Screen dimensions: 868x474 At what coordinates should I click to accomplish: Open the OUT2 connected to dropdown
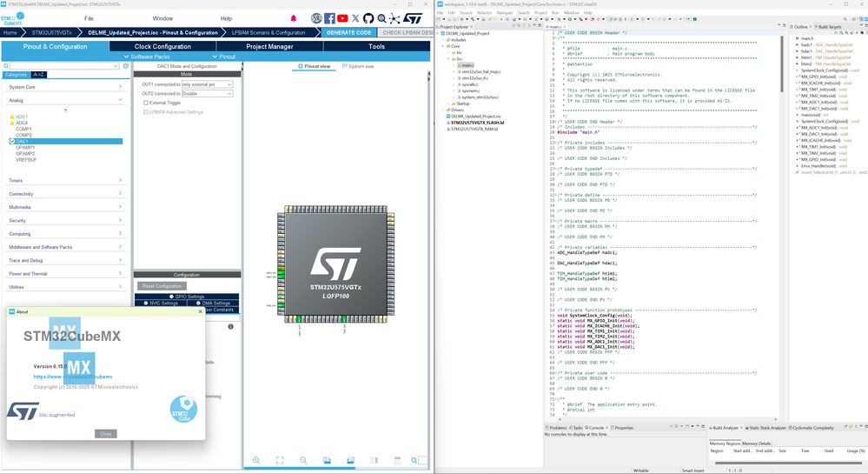pos(206,93)
